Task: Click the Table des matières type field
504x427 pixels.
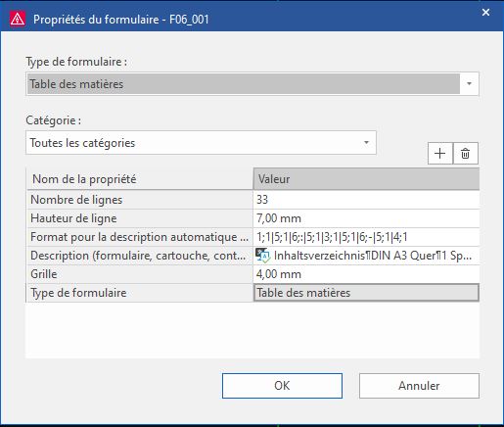Action: click(252, 84)
